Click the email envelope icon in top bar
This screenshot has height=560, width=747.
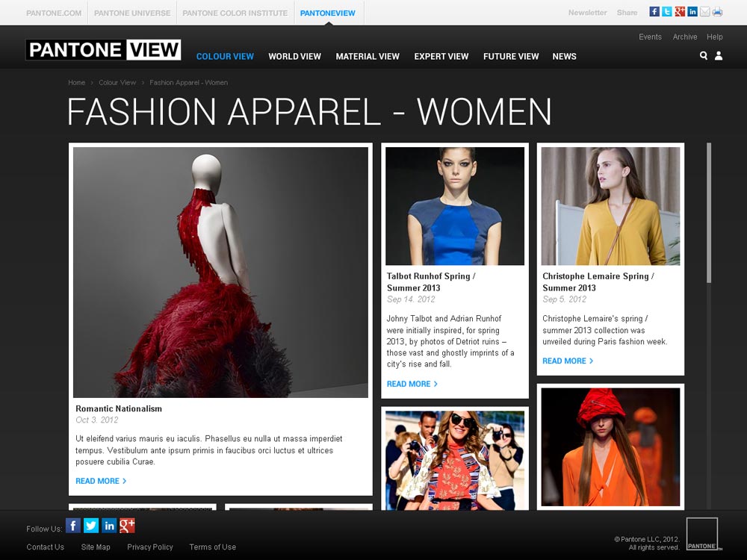point(704,12)
